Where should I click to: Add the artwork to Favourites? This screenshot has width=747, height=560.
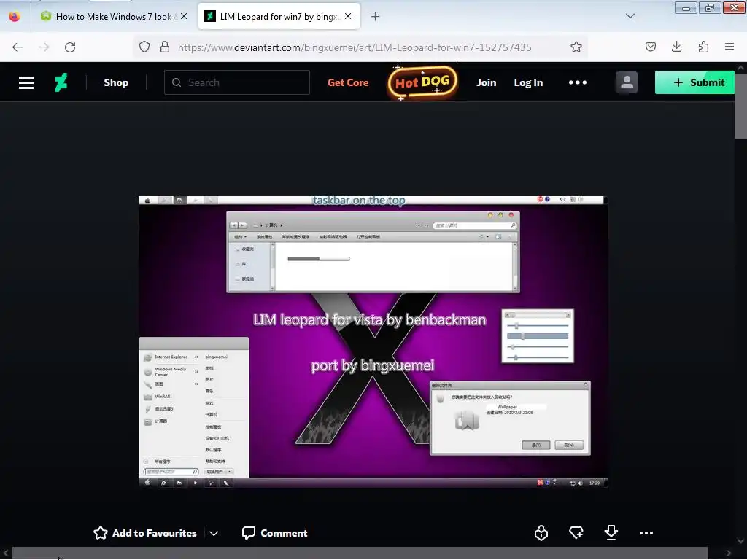click(145, 533)
